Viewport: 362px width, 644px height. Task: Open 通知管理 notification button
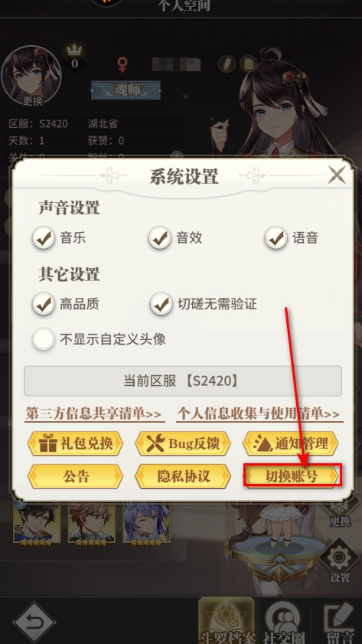coord(291,443)
